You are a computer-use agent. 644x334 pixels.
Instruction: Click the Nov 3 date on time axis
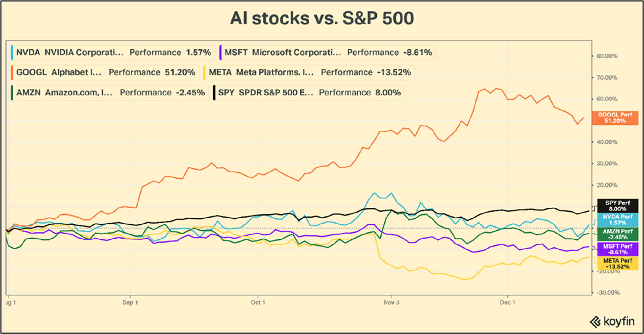(392, 302)
